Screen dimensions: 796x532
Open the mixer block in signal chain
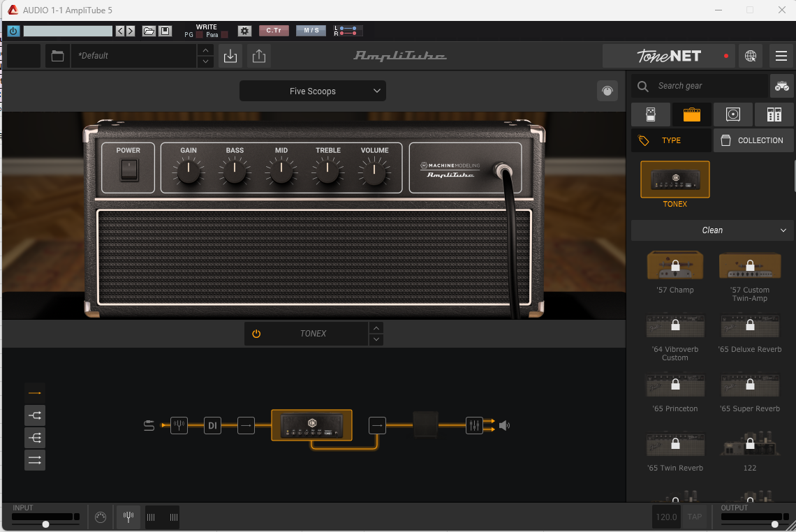tap(474, 425)
